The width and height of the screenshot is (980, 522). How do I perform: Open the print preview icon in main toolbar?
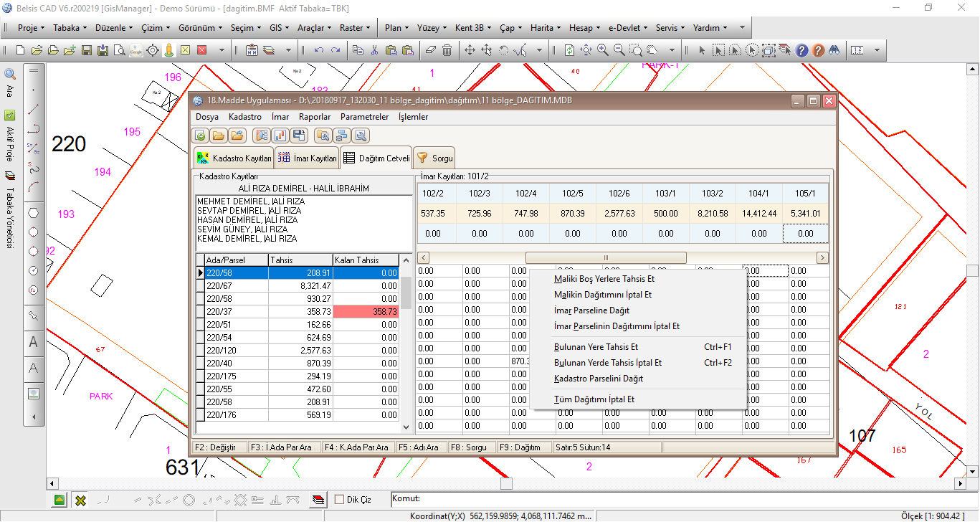click(119, 50)
